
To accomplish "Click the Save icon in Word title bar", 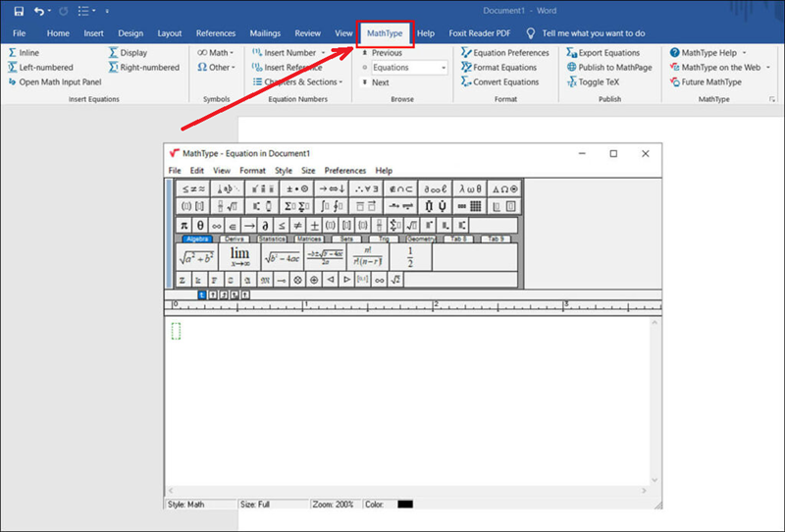I will 19,11.
